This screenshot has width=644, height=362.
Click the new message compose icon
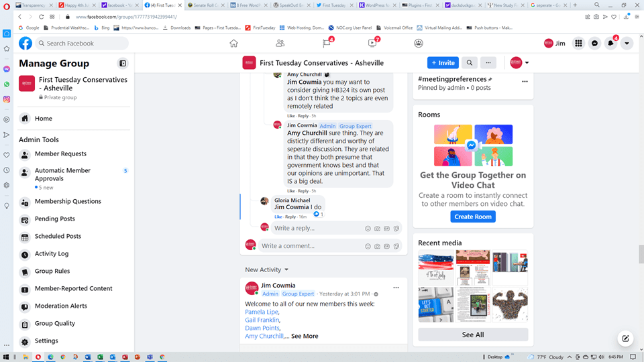pyautogui.click(x=625, y=339)
